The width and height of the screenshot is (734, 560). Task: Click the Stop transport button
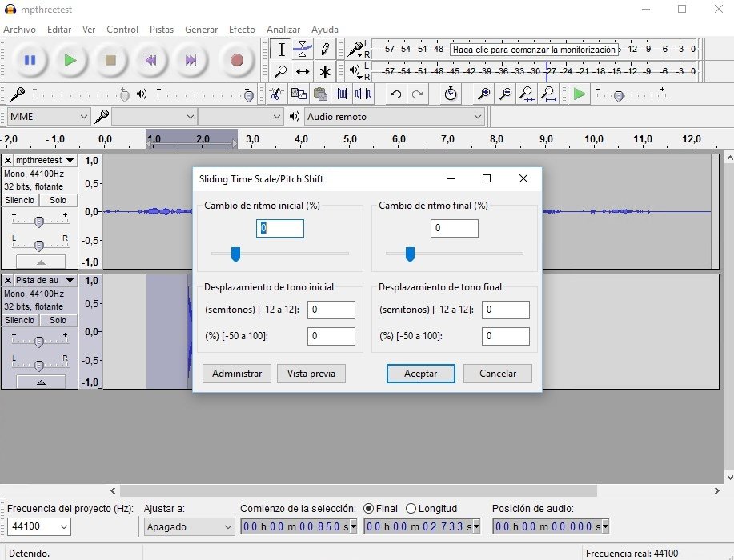click(x=110, y=60)
